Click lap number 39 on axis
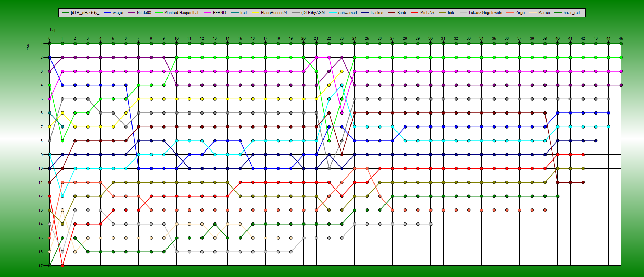 click(x=545, y=38)
